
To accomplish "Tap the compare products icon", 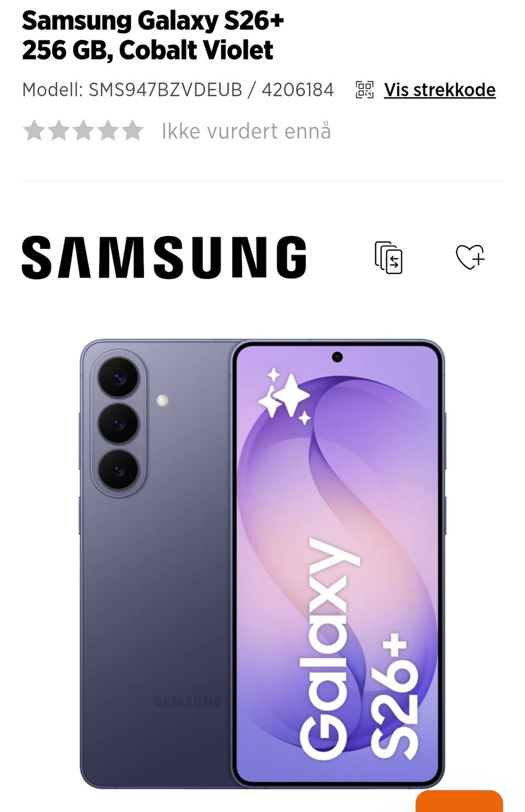I will [388, 257].
